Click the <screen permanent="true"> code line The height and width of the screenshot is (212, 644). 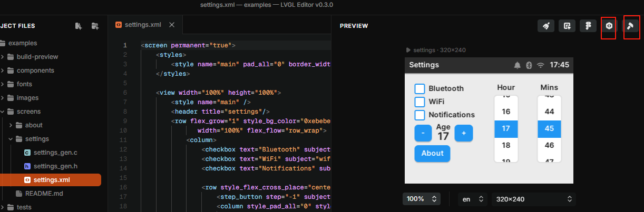pyautogui.click(x=188, y=45)
